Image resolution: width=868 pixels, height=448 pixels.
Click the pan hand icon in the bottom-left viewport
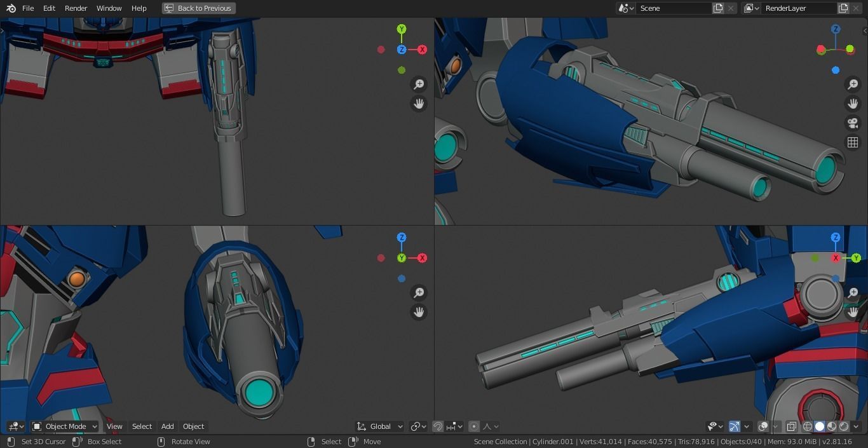coord(419,312)
